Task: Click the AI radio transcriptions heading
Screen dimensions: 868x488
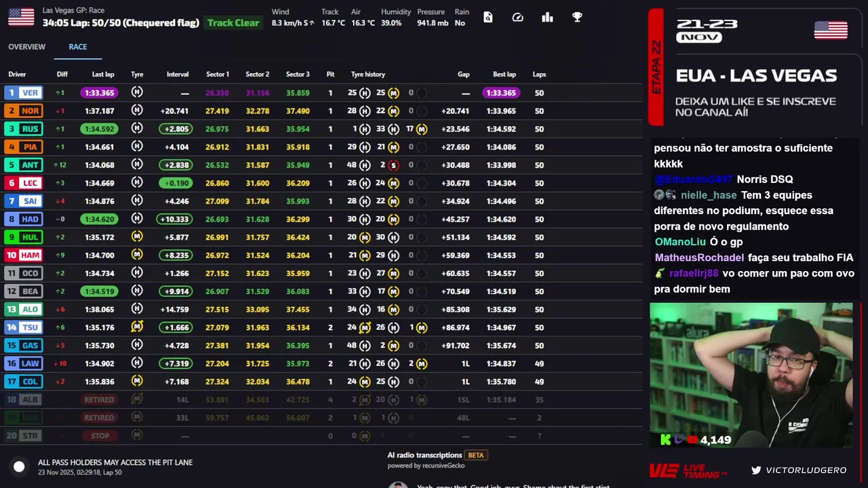Action: pyautogui.click(x=425, y=455)
